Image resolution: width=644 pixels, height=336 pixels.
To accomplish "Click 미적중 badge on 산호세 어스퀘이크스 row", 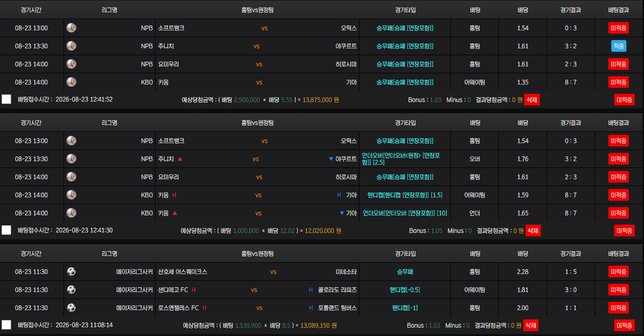I will click(x=619, y=272).
